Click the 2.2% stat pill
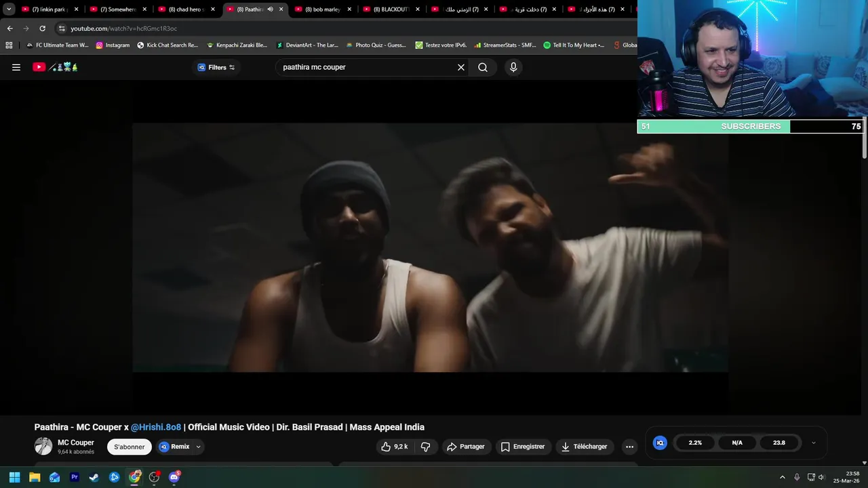This screenshot has width=868, height=488. 695,443
